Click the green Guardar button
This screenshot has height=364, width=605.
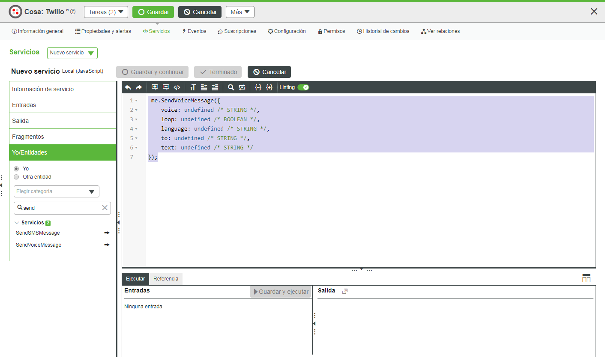(153, 12)
